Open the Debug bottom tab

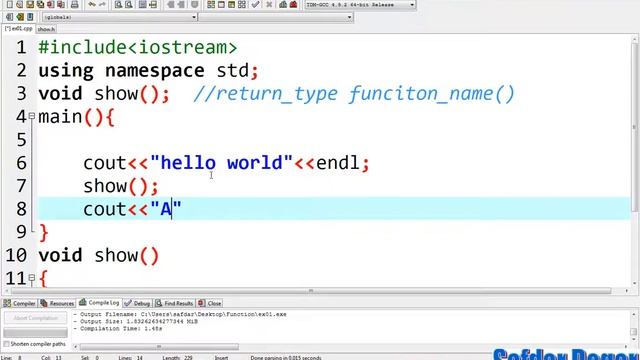138,303
